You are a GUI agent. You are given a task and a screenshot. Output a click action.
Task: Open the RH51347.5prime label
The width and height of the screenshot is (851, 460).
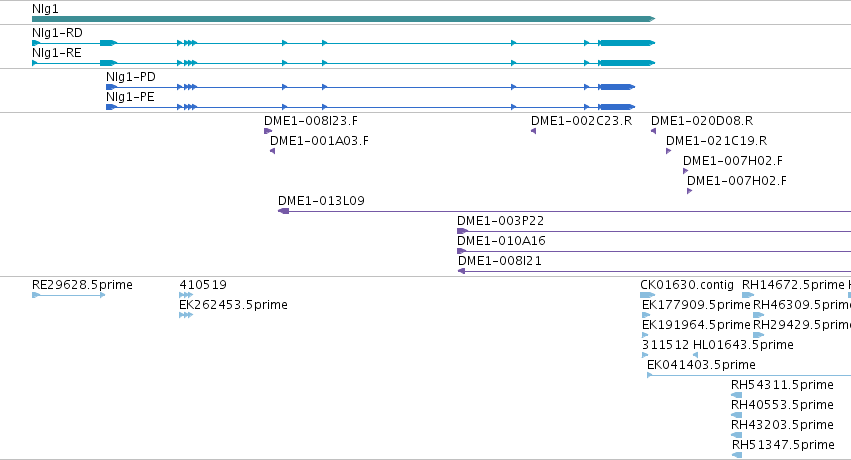pos(783,445)
